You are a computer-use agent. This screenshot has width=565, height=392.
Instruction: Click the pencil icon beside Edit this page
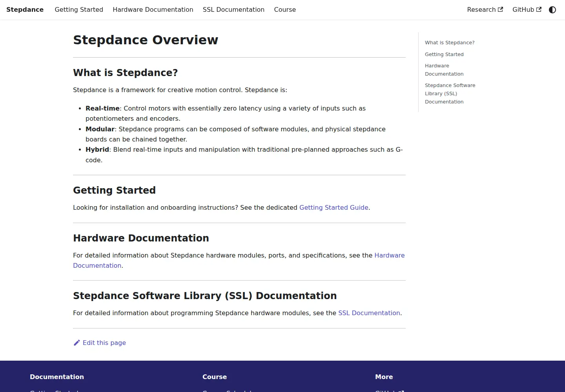[x=77, y=343]
